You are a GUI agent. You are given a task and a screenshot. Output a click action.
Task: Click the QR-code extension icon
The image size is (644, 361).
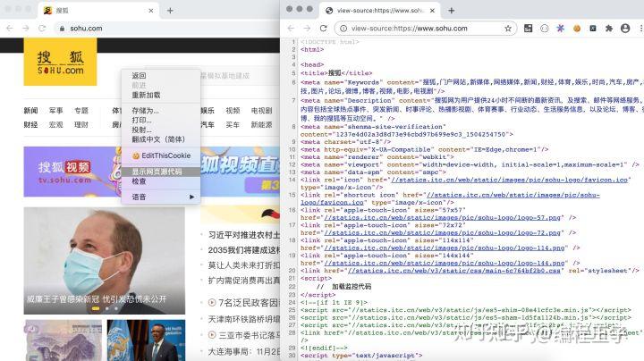coord(529,29)
